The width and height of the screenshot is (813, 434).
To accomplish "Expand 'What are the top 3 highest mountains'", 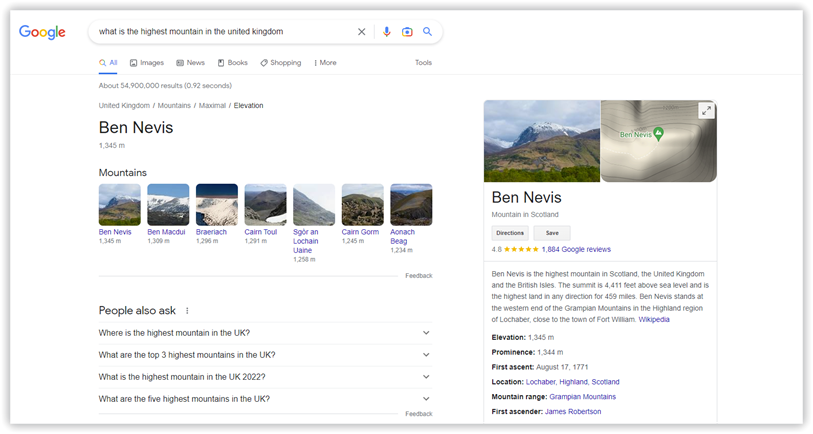I will (x=265, y=355).
